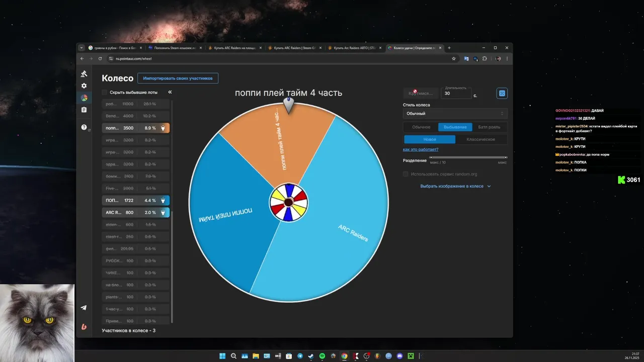Open Chrome tab search dropdown arrow

(x=82, y=48)
